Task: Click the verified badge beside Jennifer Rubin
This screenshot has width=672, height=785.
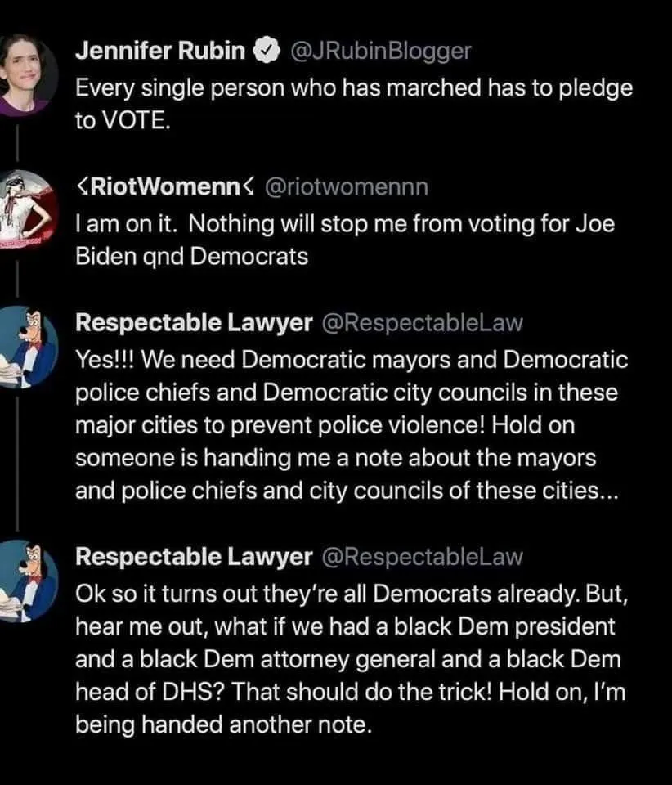Action: (x=263, y=51)
